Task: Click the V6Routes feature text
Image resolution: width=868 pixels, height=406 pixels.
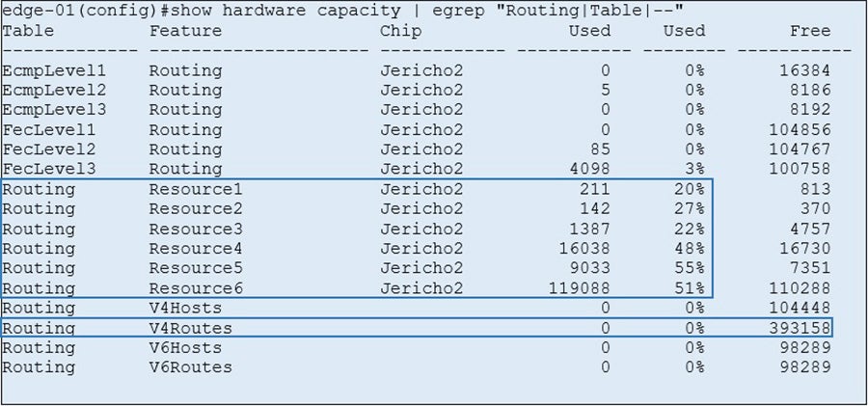Action: (190, 367)
